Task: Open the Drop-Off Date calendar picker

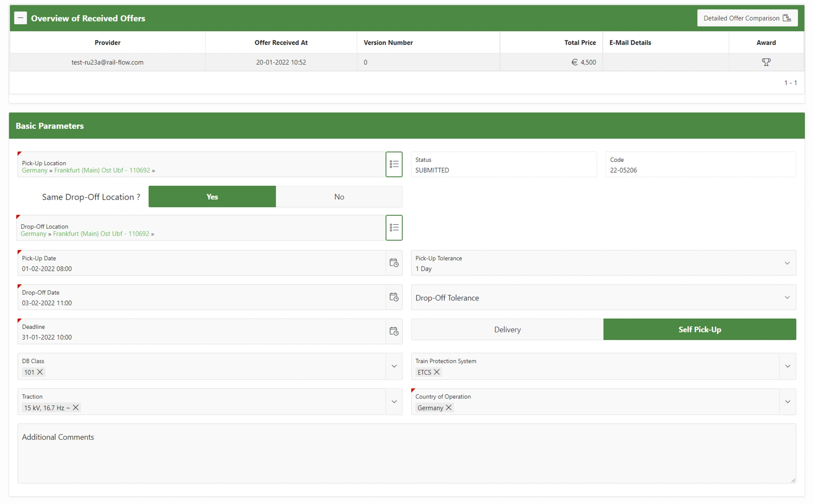Action: pos(394,297)
